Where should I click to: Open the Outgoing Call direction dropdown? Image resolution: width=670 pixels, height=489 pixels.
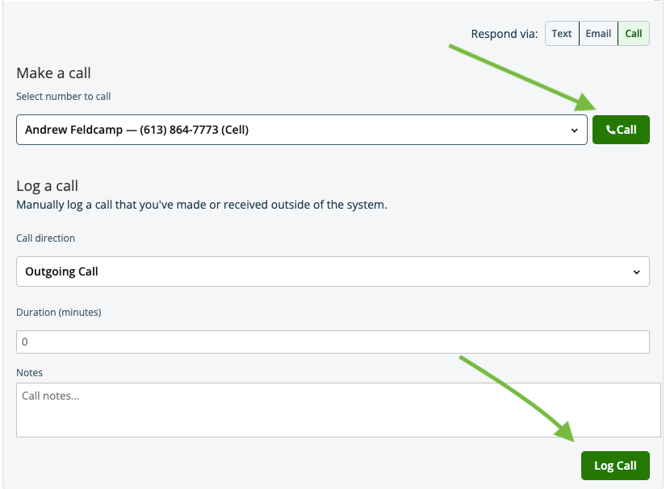(333, 271)
